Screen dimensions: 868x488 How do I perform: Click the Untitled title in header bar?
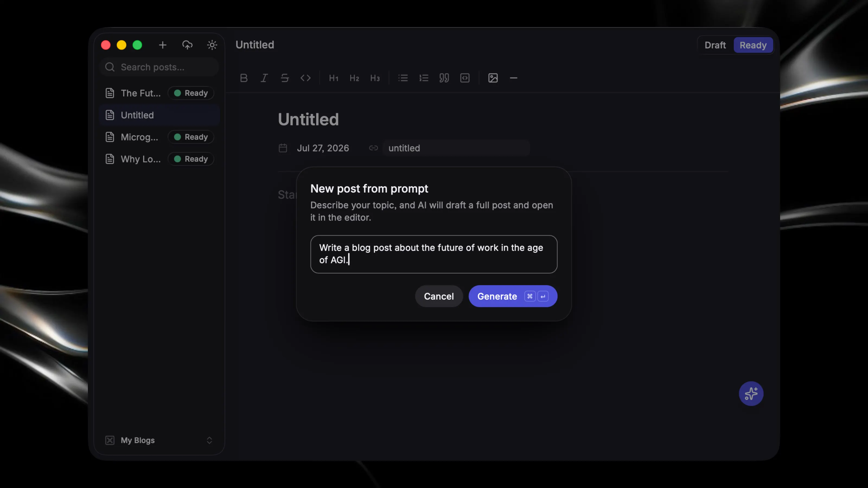[x=255, y=45]
